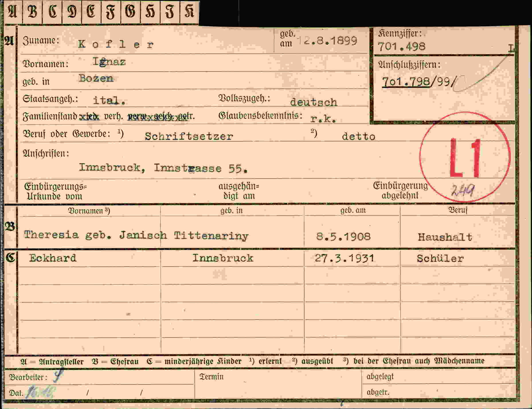Click the surname 'K o f l e r'
The height and width of the screenshot is (409, 532).
116,44
